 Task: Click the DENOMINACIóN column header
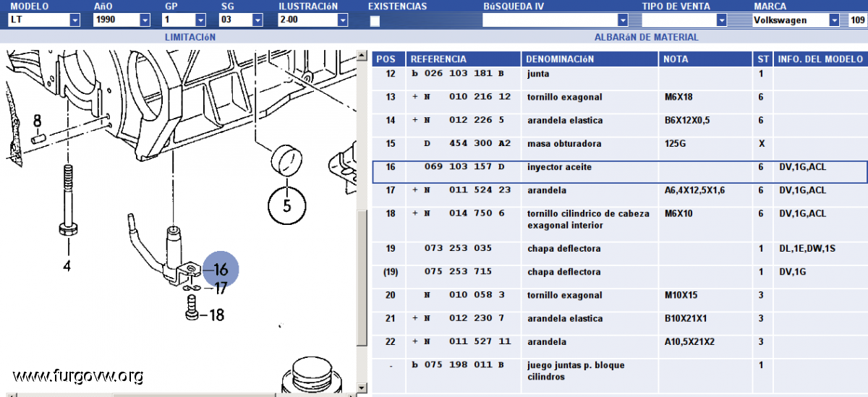pos(590,59)
